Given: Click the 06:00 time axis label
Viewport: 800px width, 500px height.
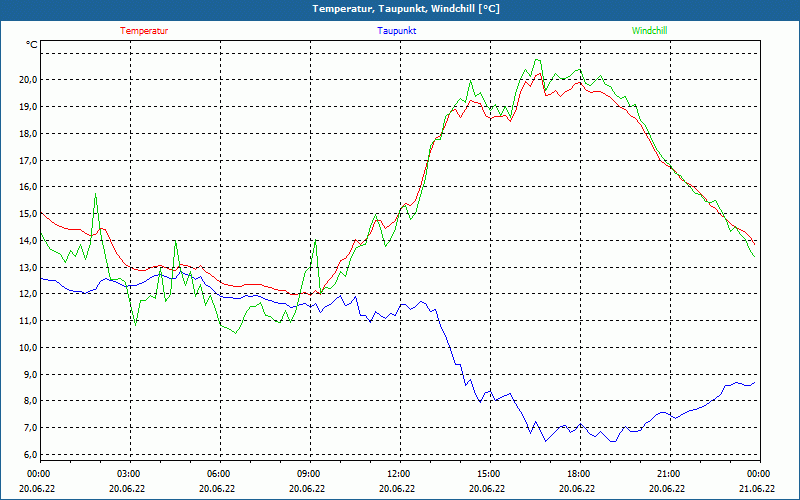Looking at the screenshot, I should click(x=217, y=473).
